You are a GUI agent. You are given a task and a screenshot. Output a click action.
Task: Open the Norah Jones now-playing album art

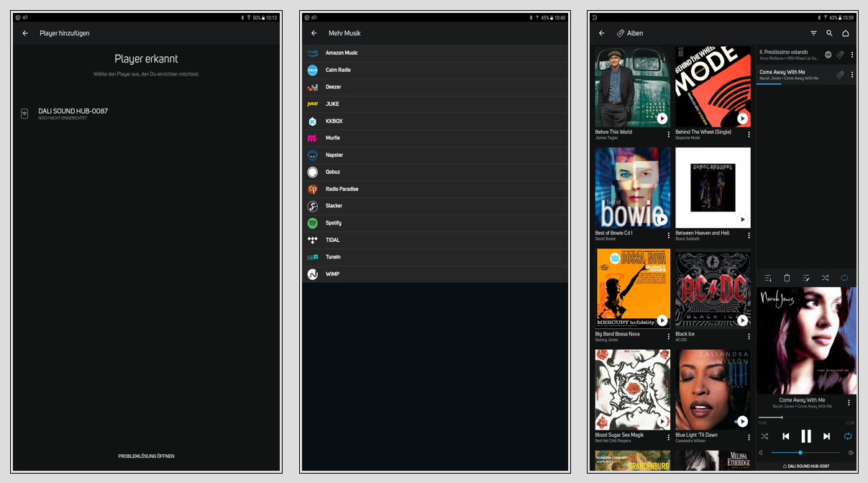(806, 340)
